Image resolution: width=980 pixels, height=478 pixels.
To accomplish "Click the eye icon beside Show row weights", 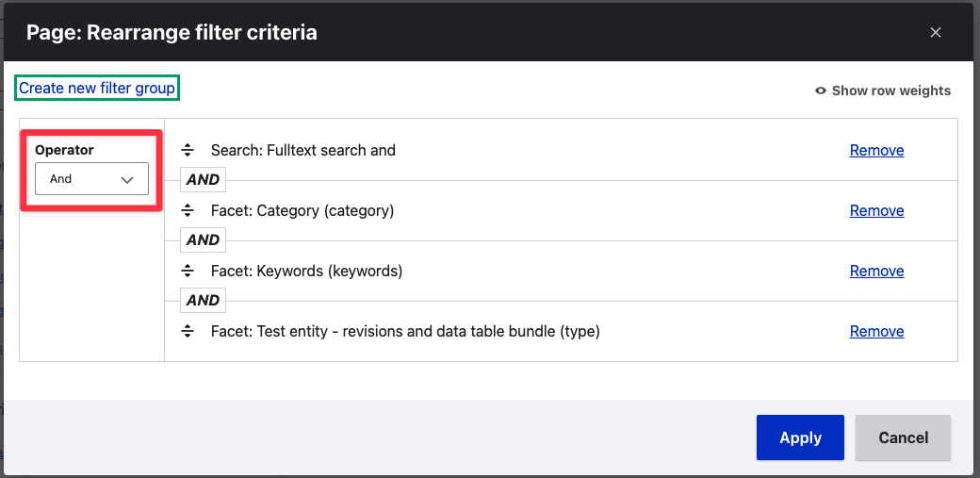I will [821, 91].
